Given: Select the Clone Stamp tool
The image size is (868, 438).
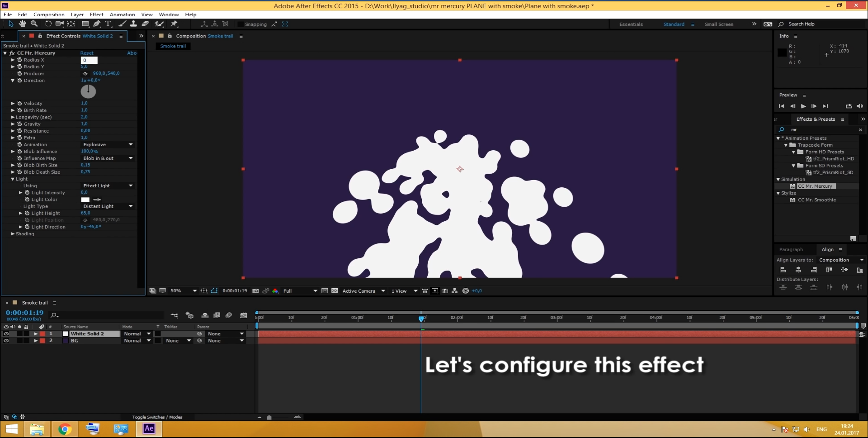Looking at the screenshot, I should [x=133, y=24].
